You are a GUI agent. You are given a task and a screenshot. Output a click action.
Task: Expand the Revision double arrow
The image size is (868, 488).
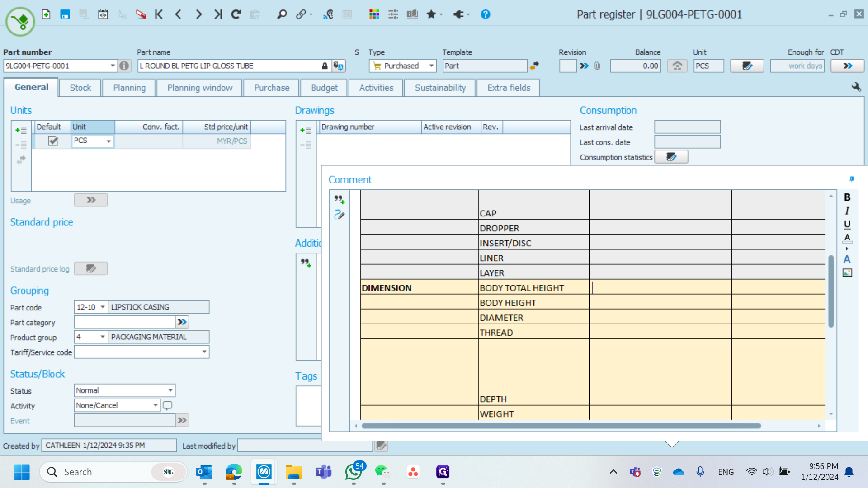(584, 66)
